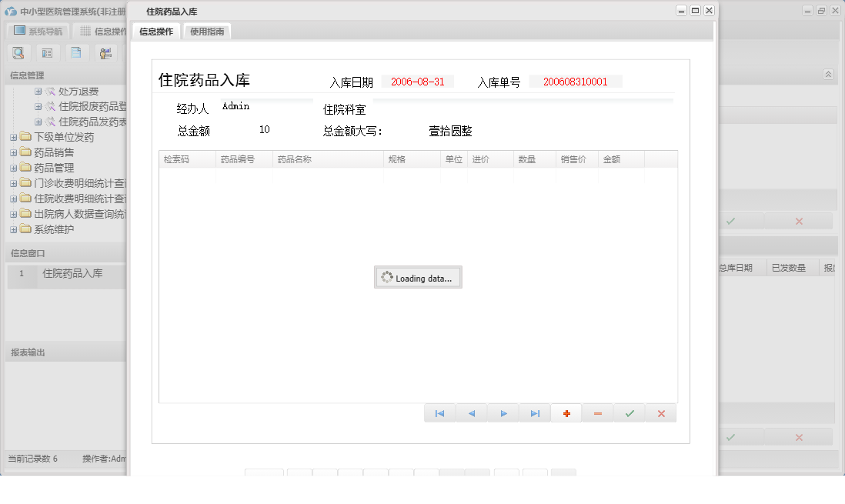Confirm changes with the green check icon
This screenshot has height=504, width=845.
629,413
